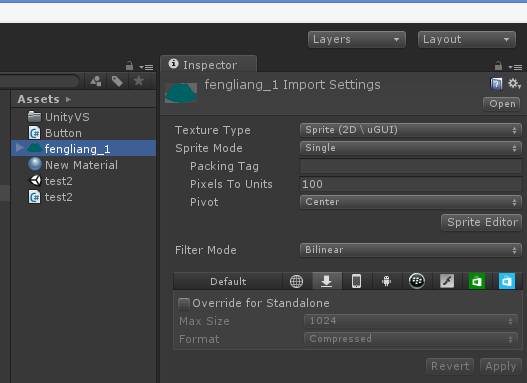Click the Open button
The width and height of the screenshot is (527, 383).
(x=502, y=104)
